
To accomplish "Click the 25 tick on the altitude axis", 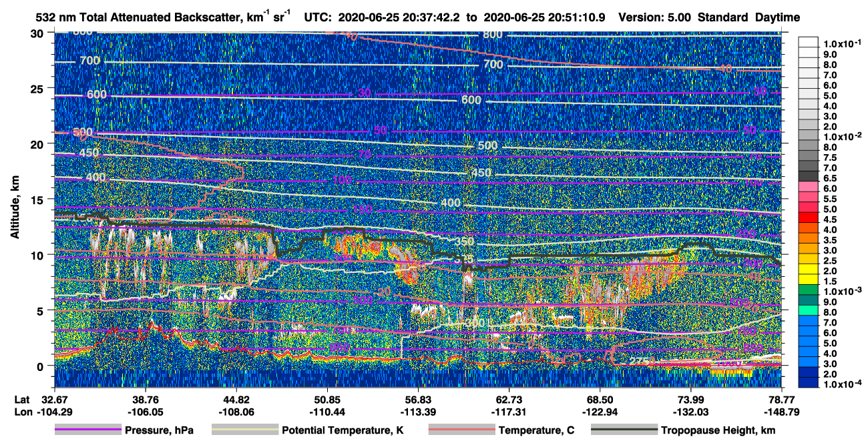I will (39, 88).
